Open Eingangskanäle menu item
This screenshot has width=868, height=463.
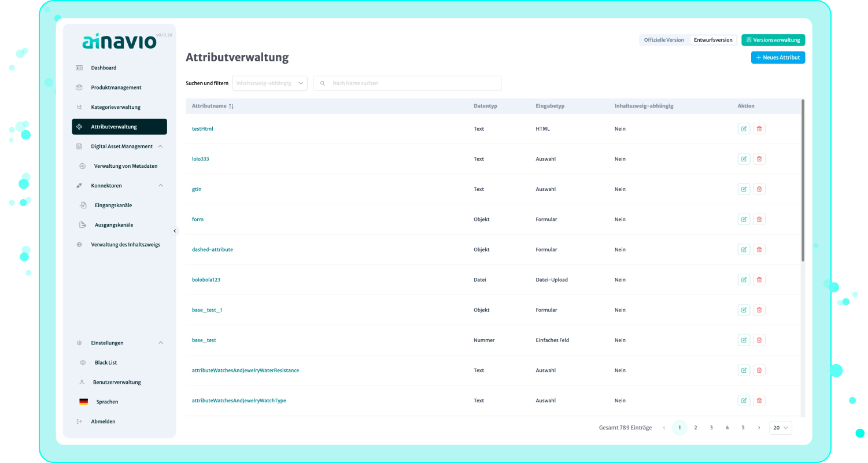[113, 205]
